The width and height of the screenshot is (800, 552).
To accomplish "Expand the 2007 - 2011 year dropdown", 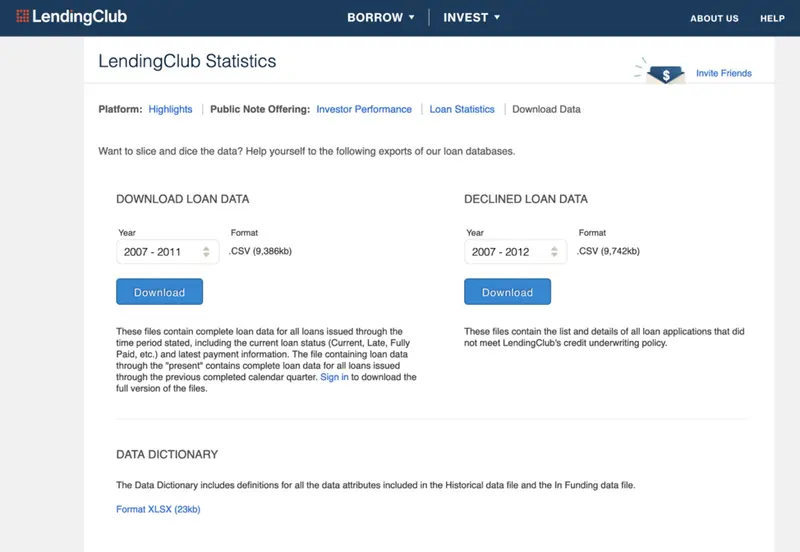I will [x=168, y=252].
